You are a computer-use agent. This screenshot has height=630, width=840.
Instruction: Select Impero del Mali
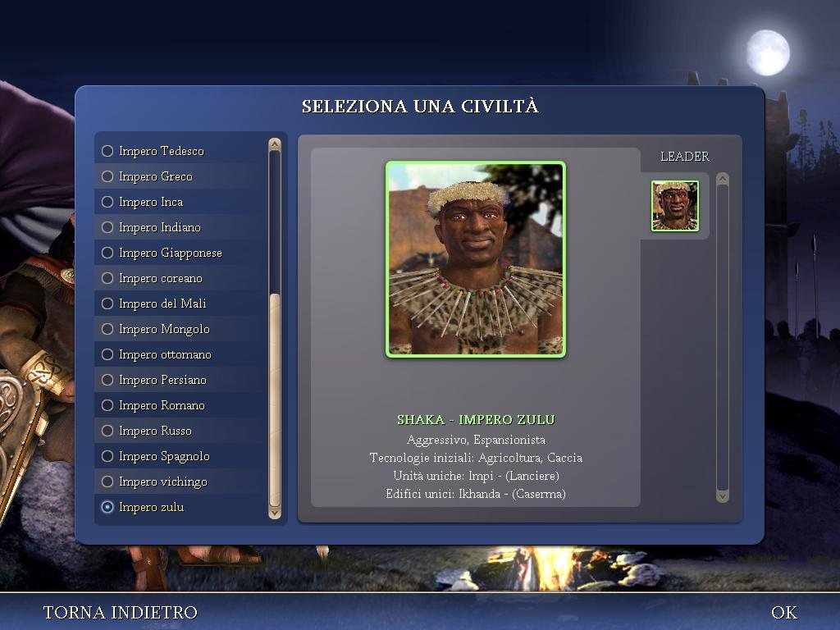click(180, 304)
